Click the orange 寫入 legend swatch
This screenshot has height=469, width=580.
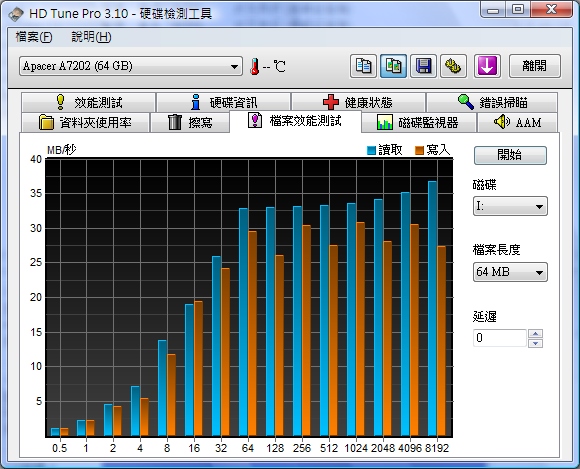(419, 150)
